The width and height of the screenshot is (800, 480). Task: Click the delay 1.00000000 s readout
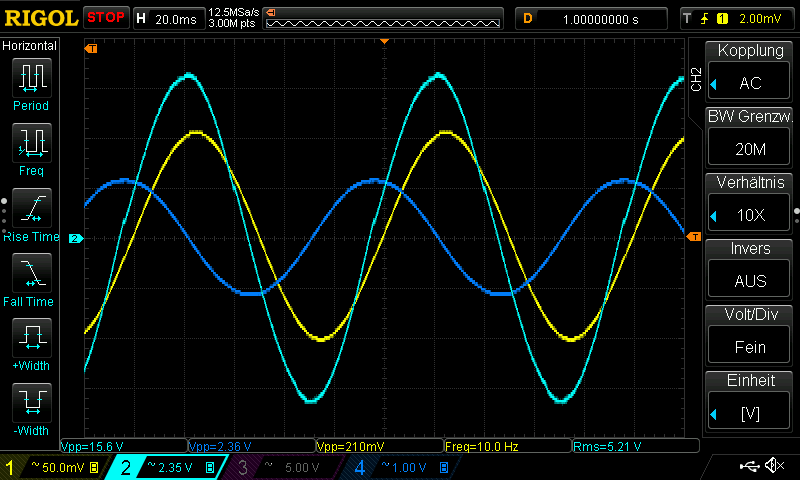[592, 19]
